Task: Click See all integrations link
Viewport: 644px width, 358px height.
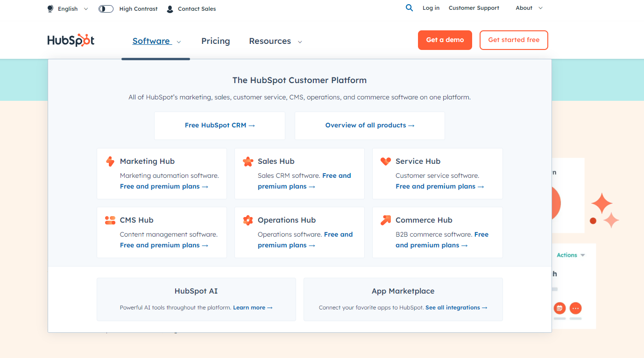Action: coord(456,308)
